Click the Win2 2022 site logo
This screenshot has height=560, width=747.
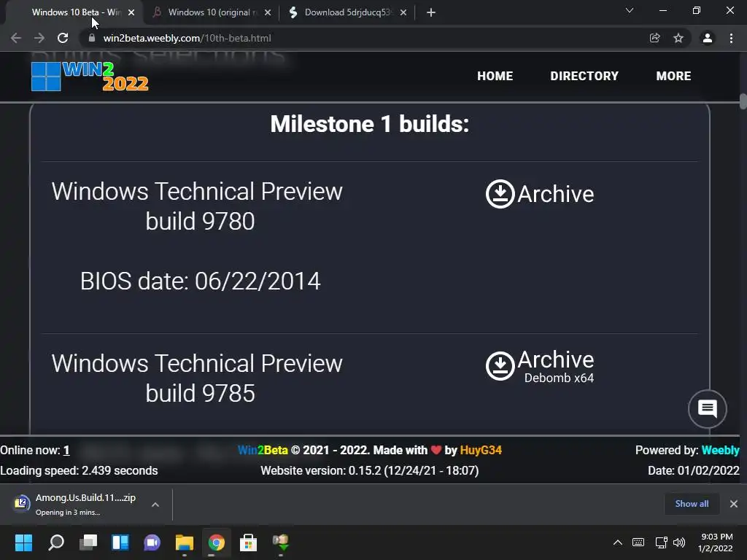90,76
